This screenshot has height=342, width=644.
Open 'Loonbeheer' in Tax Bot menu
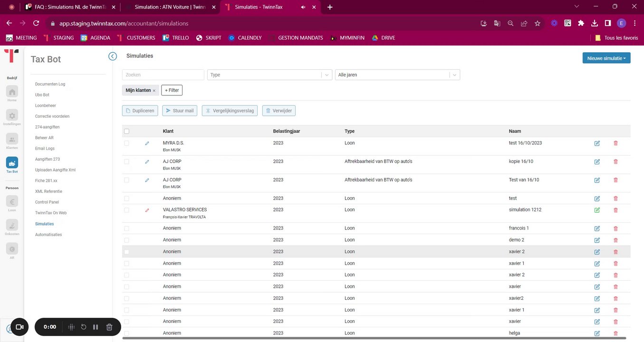(46, 105)
